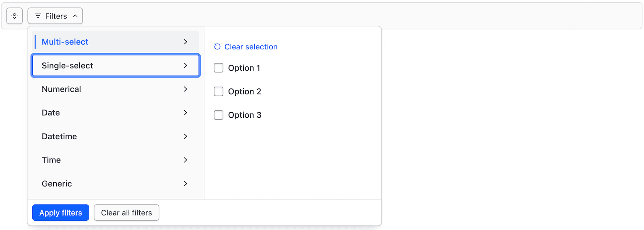Click the Clear selection link

click(x=251, y=46)
